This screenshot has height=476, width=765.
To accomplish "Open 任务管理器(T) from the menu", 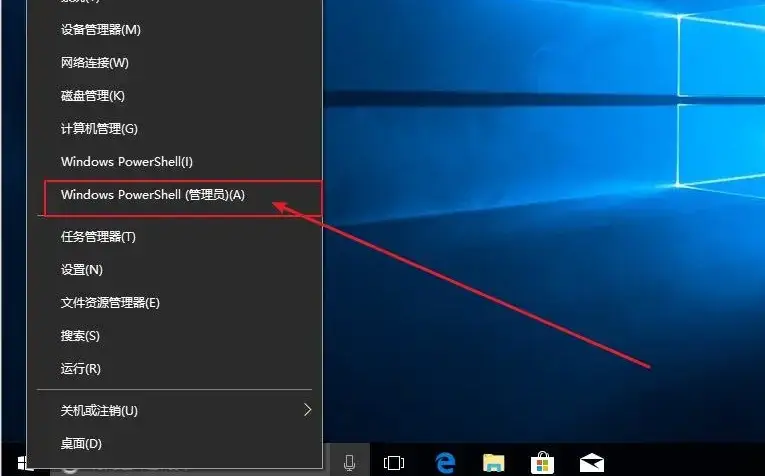I will 98,237.
